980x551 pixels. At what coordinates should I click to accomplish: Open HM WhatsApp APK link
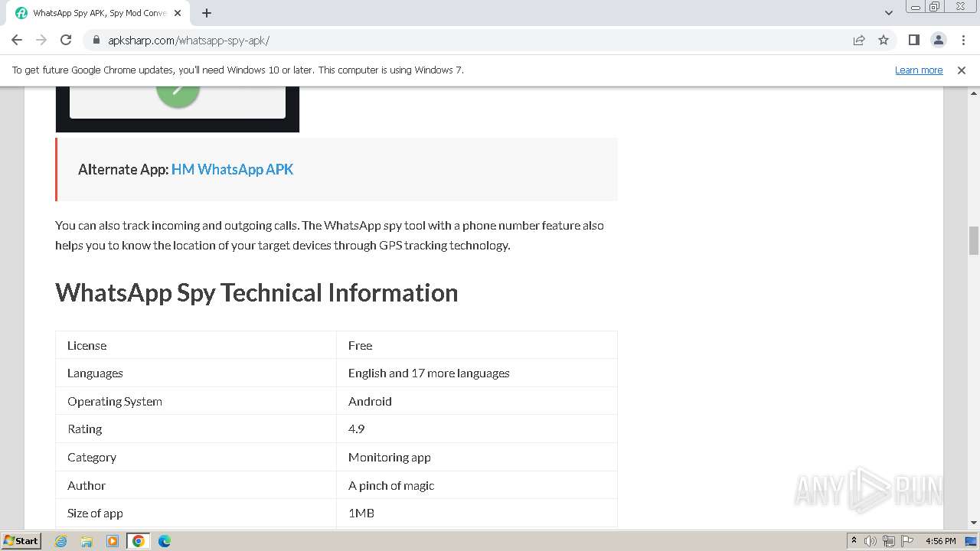[x=232, y=169]
